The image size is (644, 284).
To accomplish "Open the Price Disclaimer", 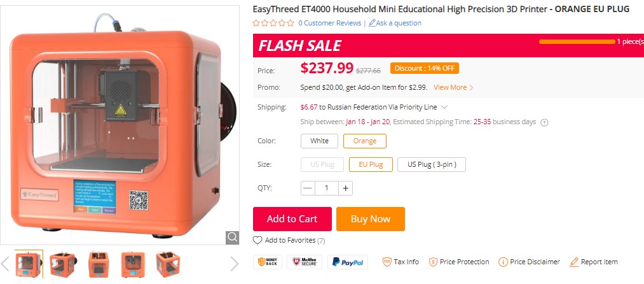I will (529, 262).
